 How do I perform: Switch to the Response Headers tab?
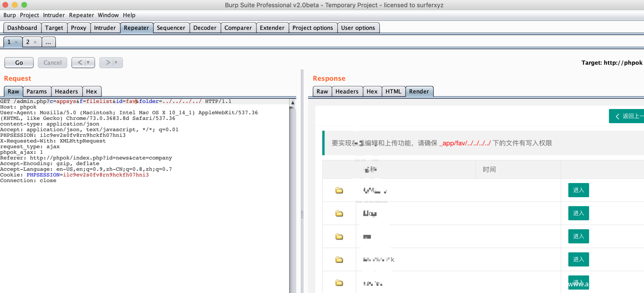[347, 92]
